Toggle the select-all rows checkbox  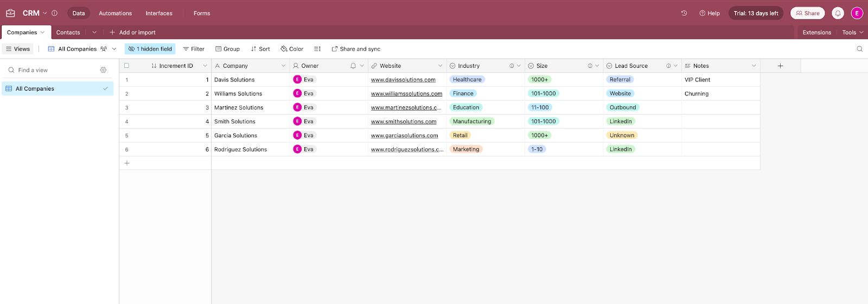(126, 66)
